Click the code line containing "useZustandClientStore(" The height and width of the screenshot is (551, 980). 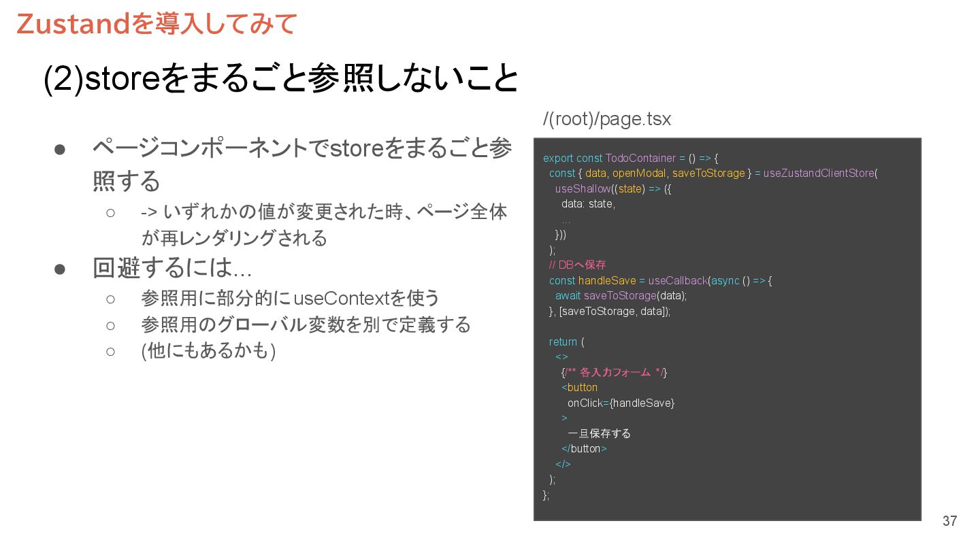point(713,173)
